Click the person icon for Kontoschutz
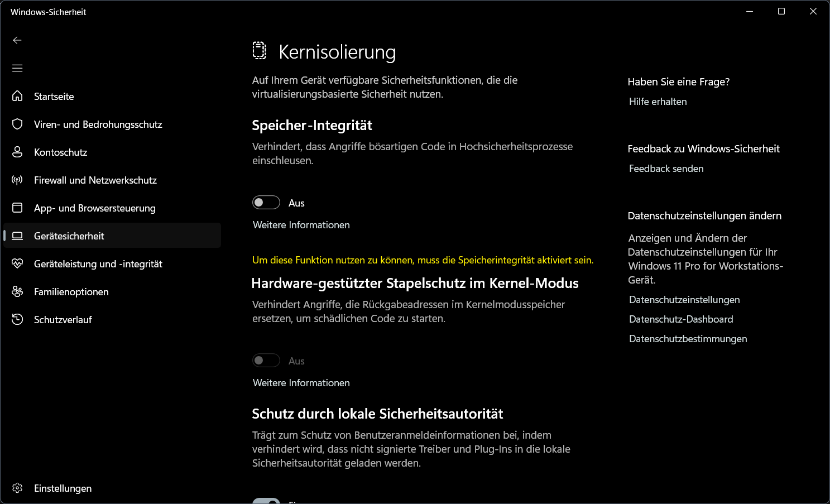Image resolution: width=830 pixels, height=504 pixels. coord(17,152)
